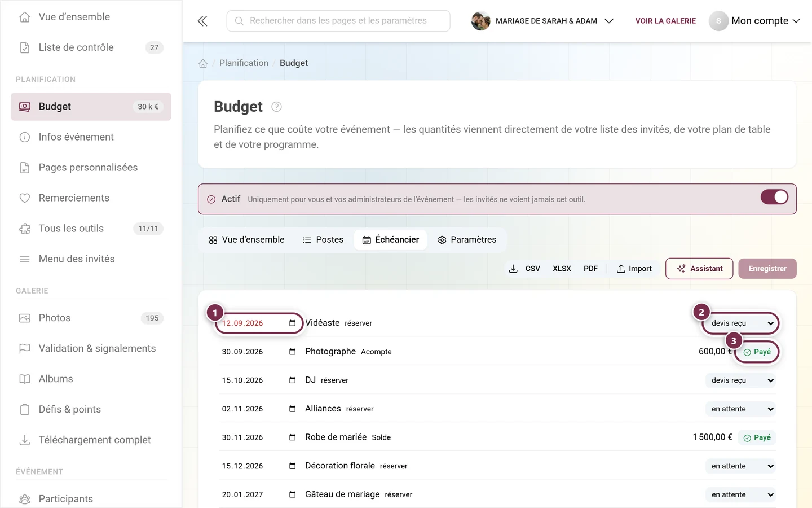Expand the Mariage de Sarah & Adam selector
The width and height of the screenshot is (812, 508).
point(542,21)
